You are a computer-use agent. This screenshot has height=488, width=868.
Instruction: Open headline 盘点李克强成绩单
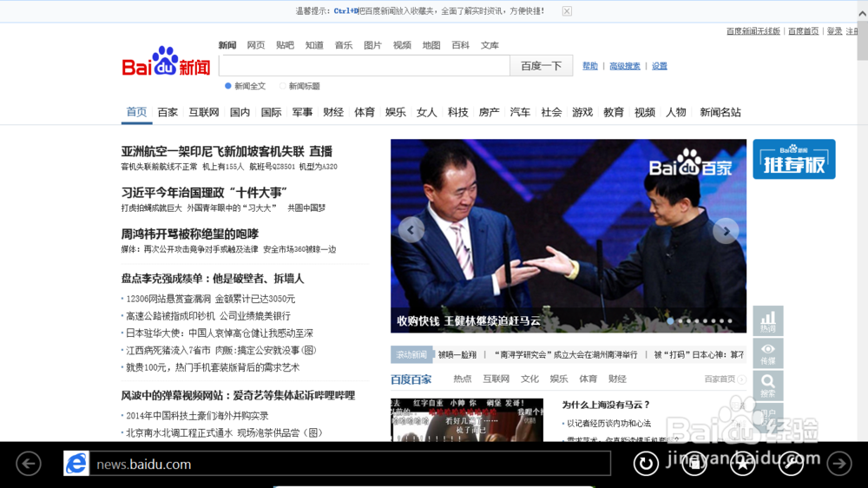click(213, 279)
